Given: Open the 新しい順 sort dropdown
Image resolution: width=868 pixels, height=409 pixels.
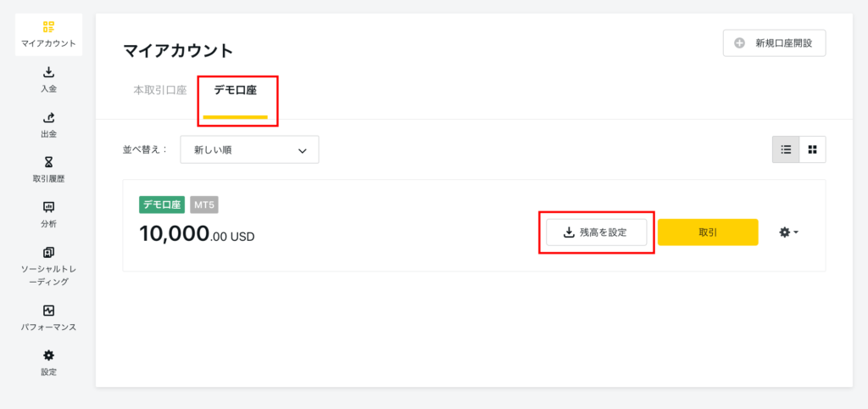Looking at the screenshot, I should pos(250,149).
